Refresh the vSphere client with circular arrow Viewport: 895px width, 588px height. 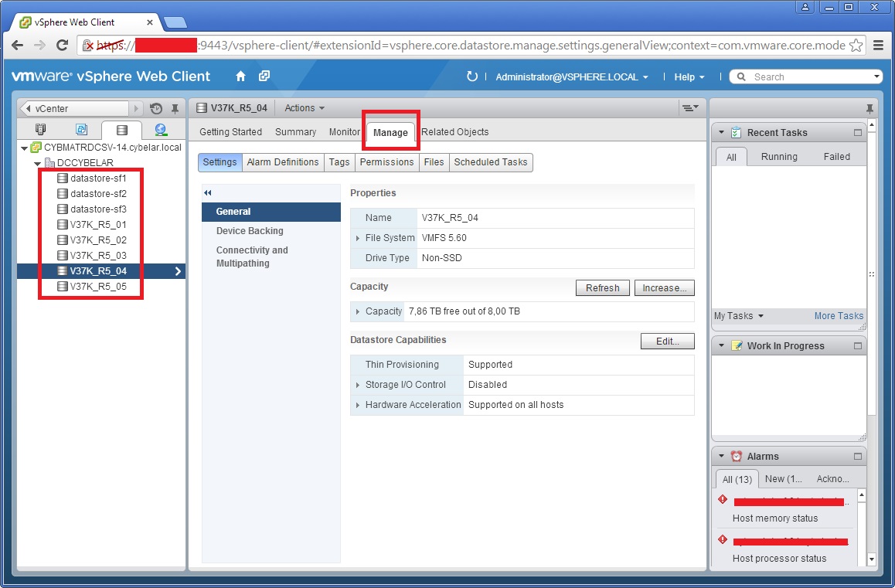pyautogui.click(x=471, y=76)
